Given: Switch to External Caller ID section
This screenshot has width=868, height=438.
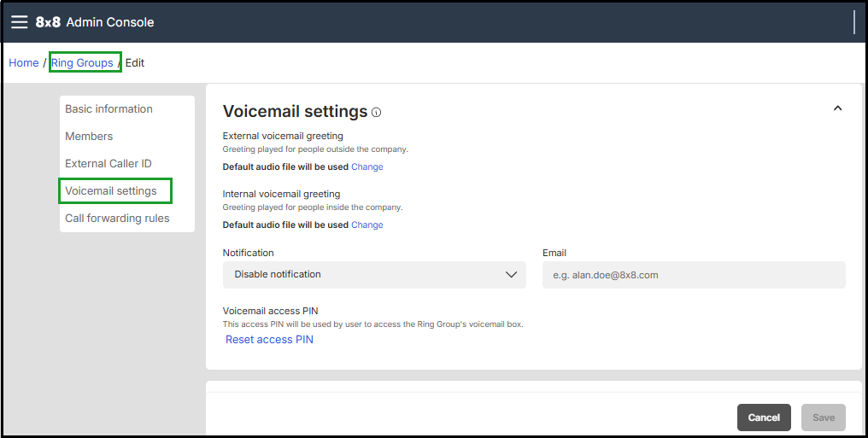Looking at the screenshot, I should tap(108, 164).
